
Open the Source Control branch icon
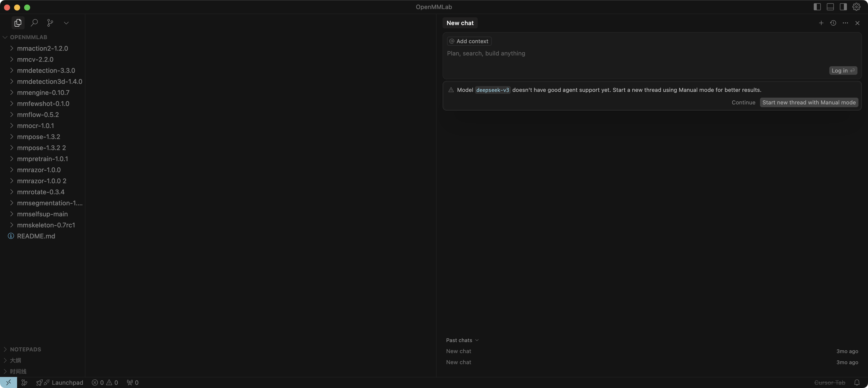[x=50, y=23]
